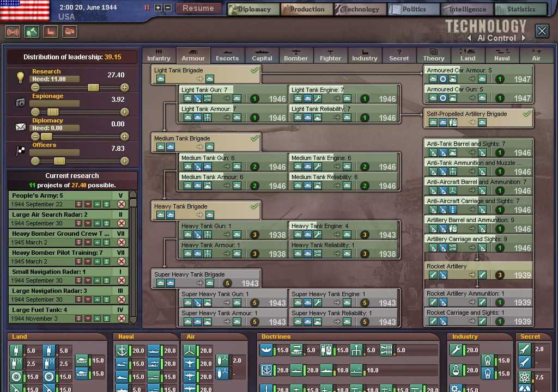558x392 pixels.
Task: Open the Production screen
Action: coord(307,9)
